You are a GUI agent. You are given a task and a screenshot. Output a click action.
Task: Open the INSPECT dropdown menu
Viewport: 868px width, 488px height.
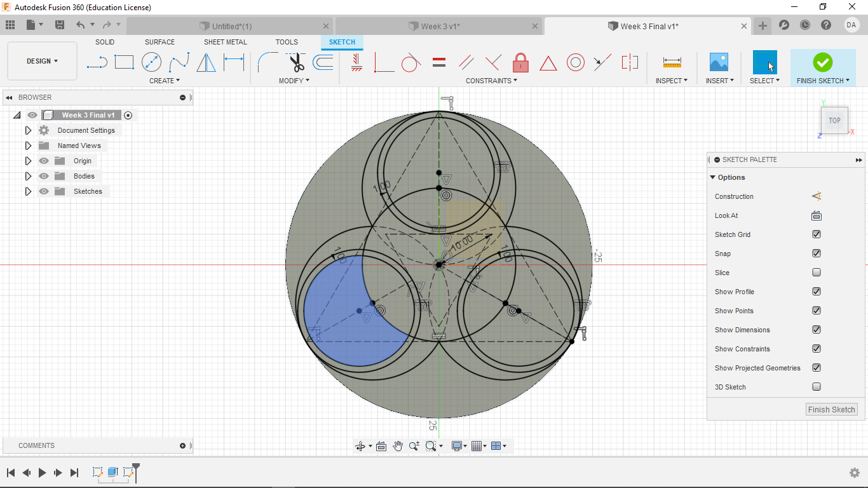(x=672, y=81)
